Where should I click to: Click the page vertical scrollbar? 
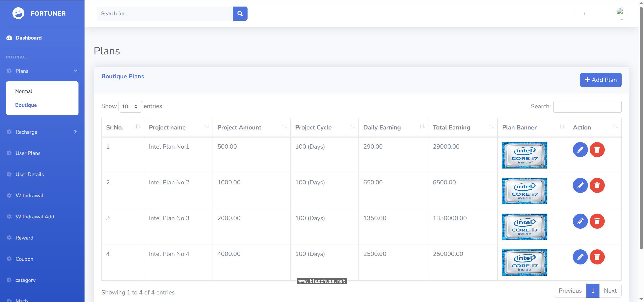641,128
